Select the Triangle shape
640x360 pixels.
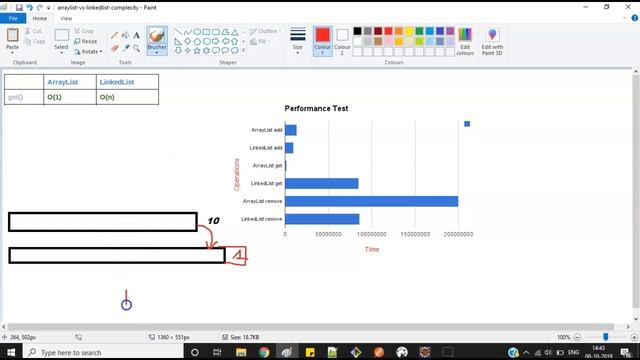[235, 32]
